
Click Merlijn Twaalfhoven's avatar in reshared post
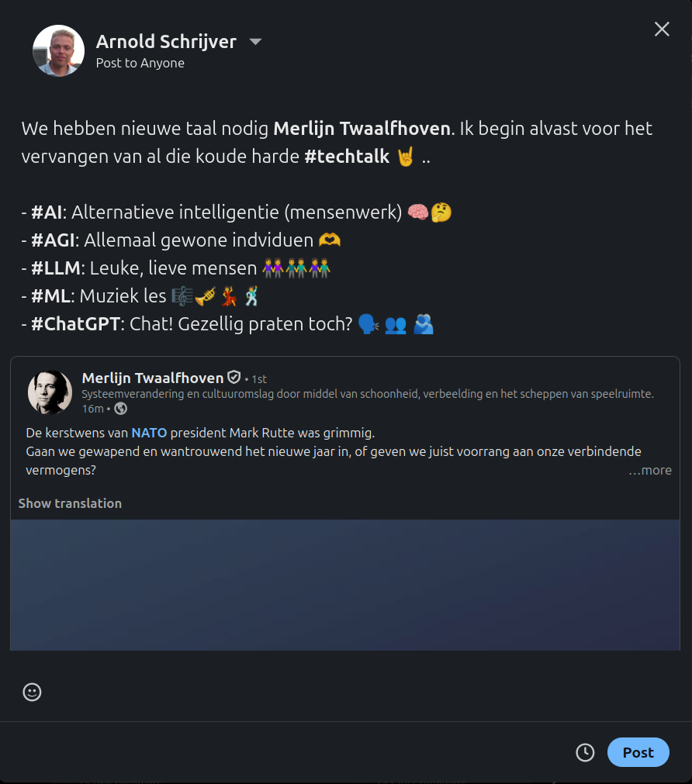50,392
